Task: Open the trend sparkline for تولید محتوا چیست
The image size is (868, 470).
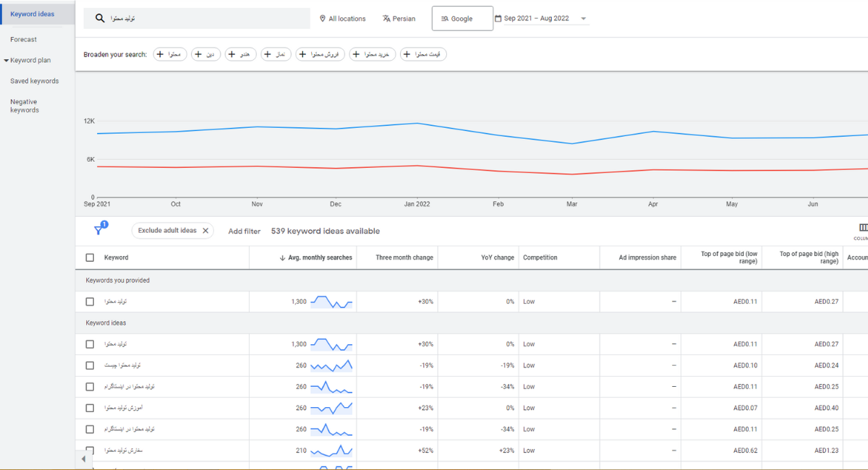Action: 331,365
